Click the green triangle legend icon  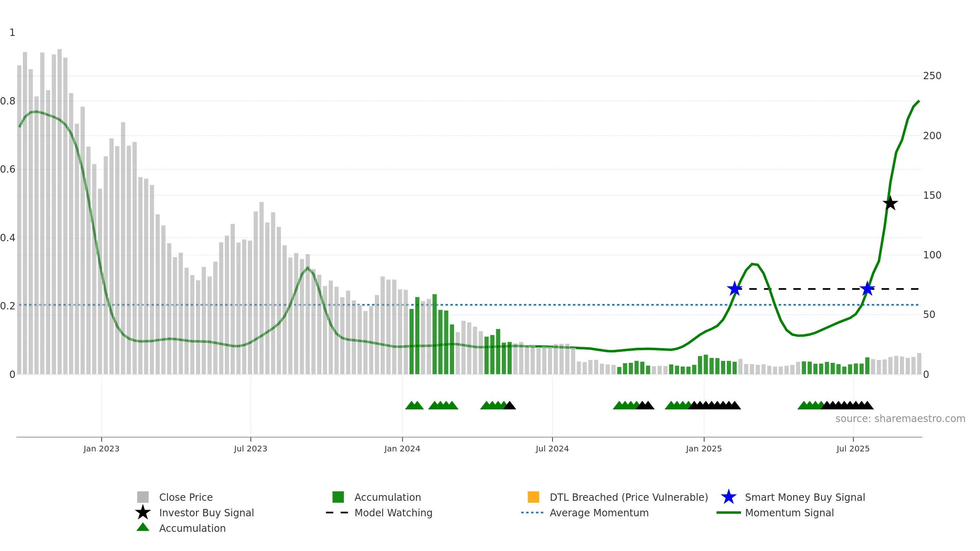pos(143,527)
